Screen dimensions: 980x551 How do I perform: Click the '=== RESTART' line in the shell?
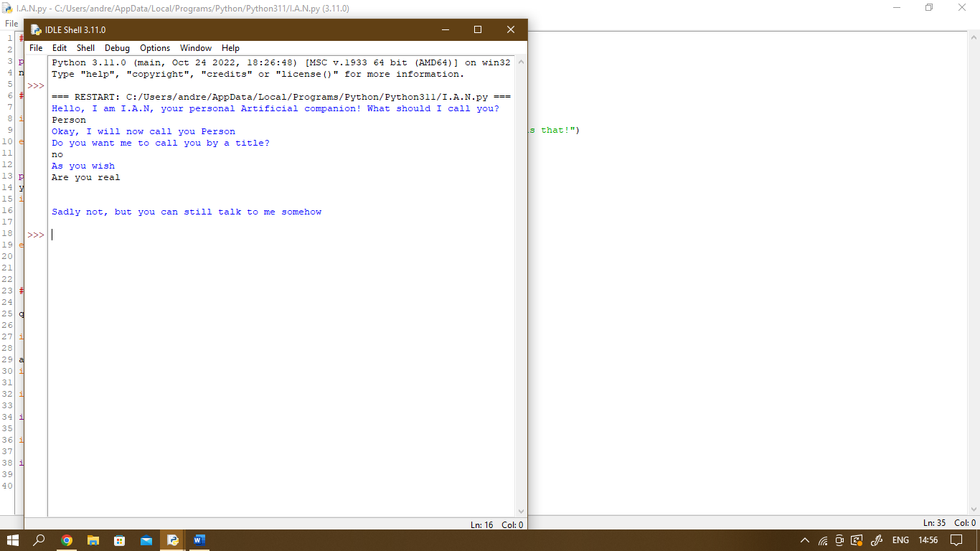coord(281,97)
